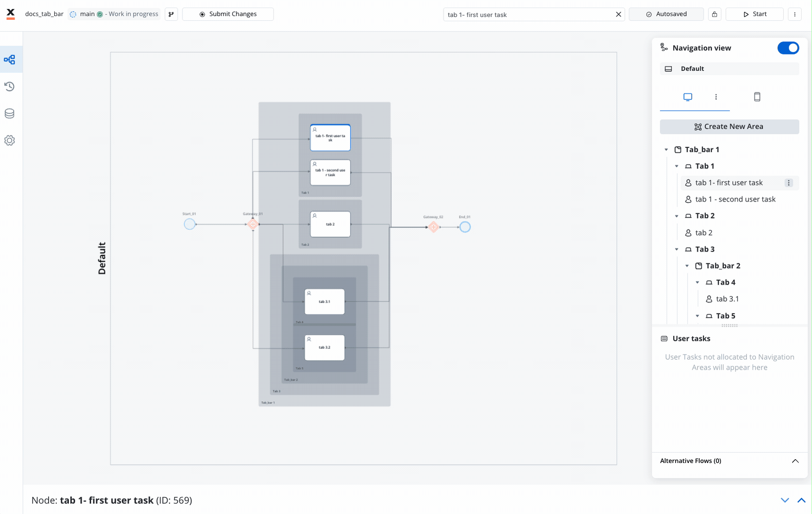812x514 pixels.
Task: Collapse the Tab 4 tree node
Action: pos(698,282)
